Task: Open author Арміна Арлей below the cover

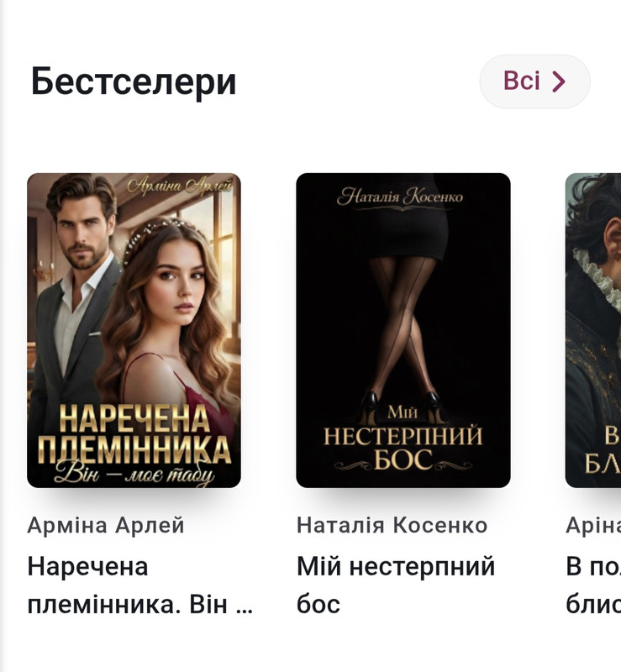Action: [x=106, y=525]
